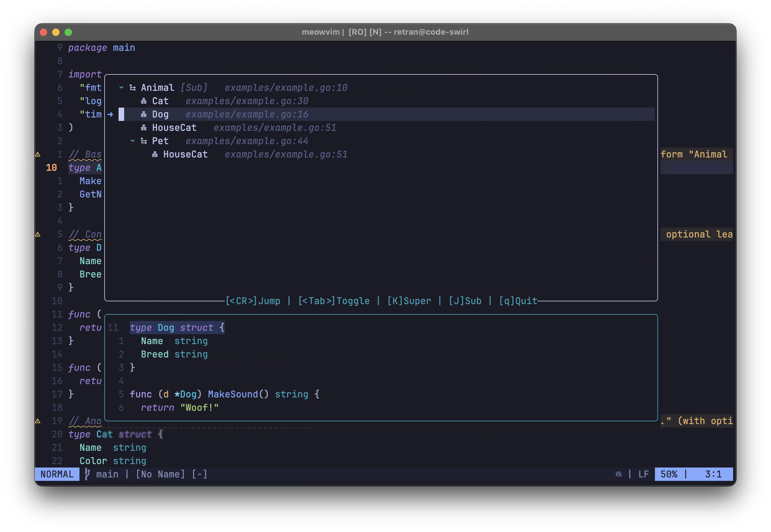Click the interface hierarchy icon beside Animal

tap(133, 88)
